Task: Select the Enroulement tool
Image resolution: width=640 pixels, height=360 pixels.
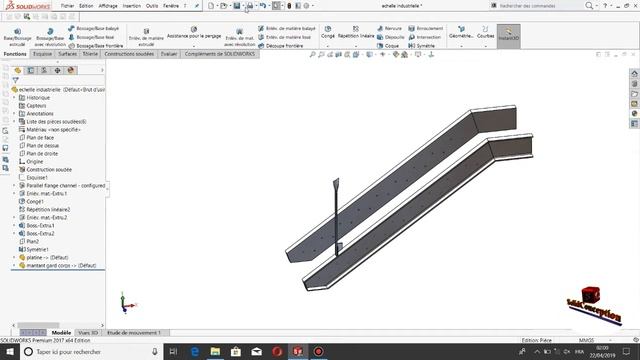Action: pos(426,28)
